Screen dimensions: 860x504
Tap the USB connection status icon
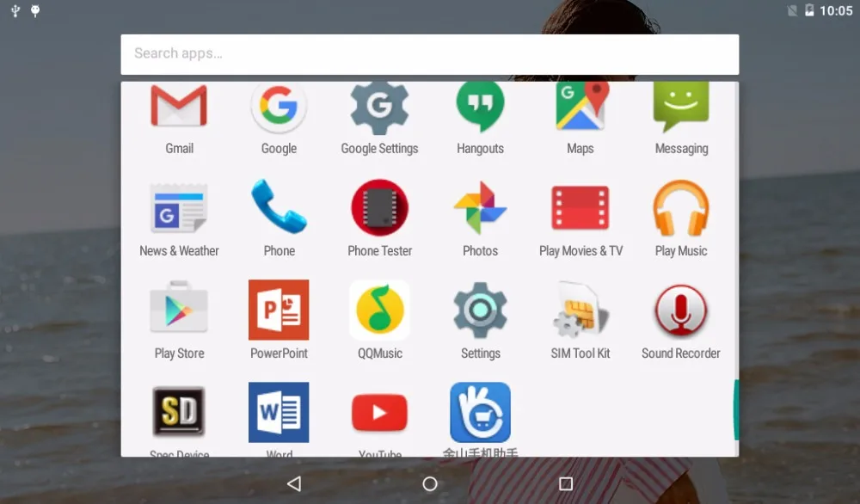[15, 10]
